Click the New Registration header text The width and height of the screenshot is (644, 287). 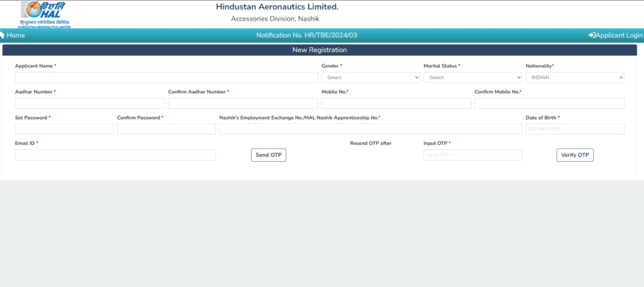[x=319, y=50]
